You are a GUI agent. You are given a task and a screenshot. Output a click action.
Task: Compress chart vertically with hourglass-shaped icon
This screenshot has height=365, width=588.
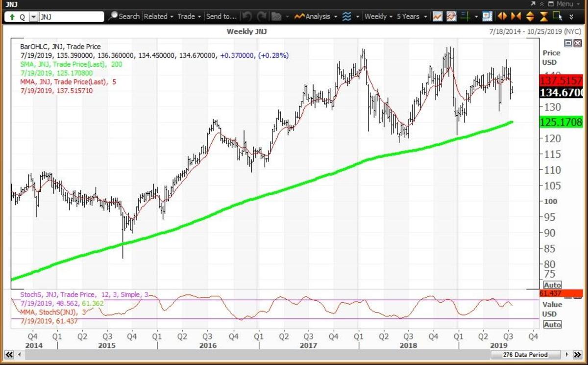point(543,16)
